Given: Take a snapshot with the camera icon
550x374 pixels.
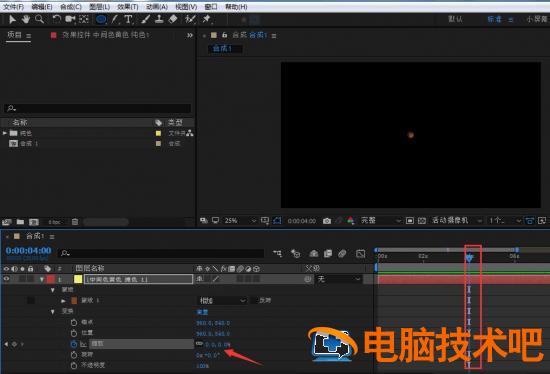Looking at the screenshot, I should click(x=327, y=221).
